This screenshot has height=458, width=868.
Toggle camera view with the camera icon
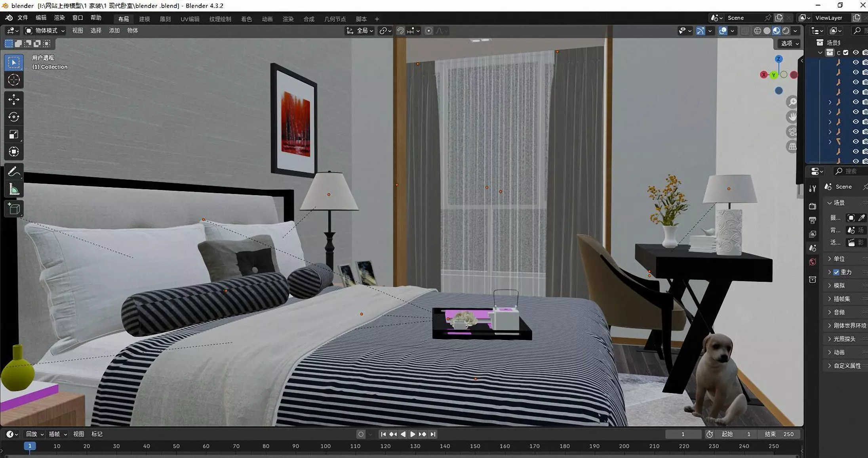(792, 132)
